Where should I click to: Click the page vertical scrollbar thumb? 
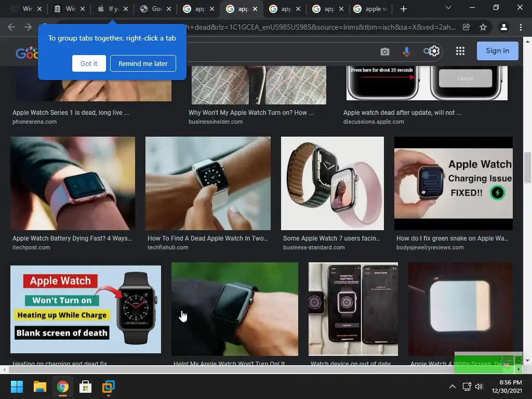pyautogui.click(x=527, y=168)
